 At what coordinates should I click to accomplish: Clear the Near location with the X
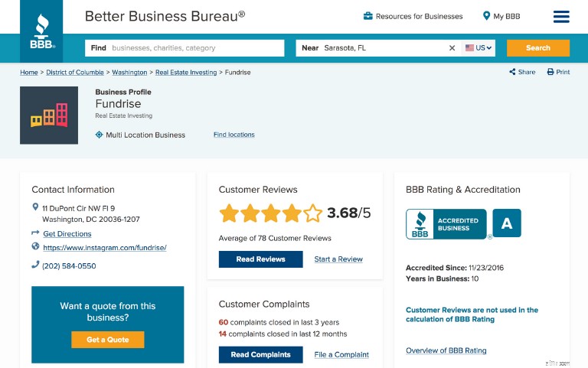click(452, 48)
